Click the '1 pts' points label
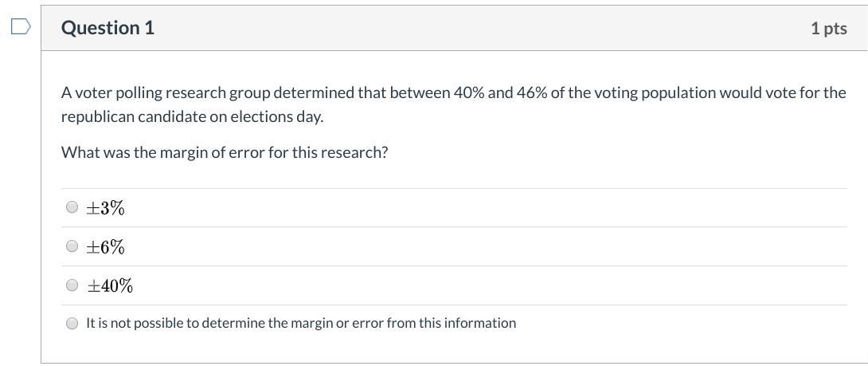Viewport: 868px width, 366px height. point(828,29)
